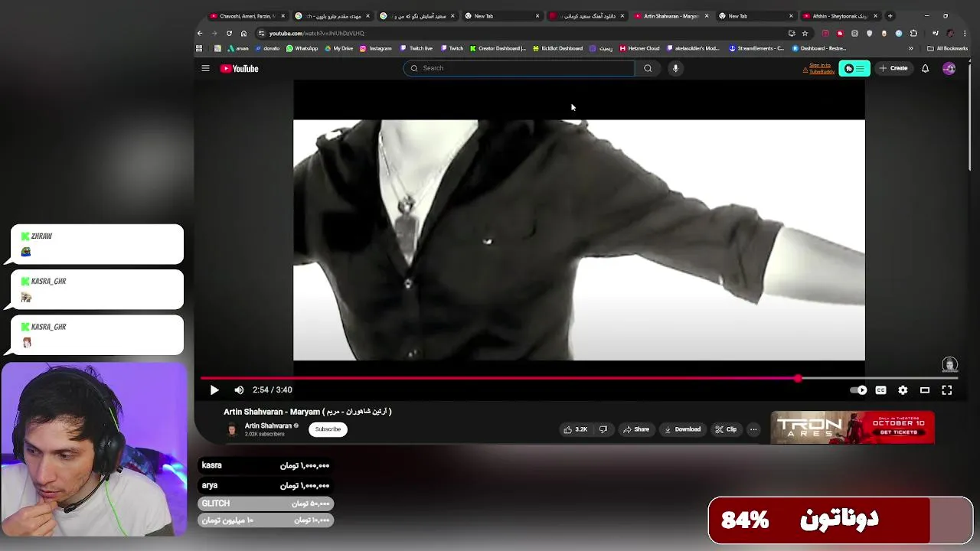
Task: Open the donate bookmark
Action: (x=267, y=48)
